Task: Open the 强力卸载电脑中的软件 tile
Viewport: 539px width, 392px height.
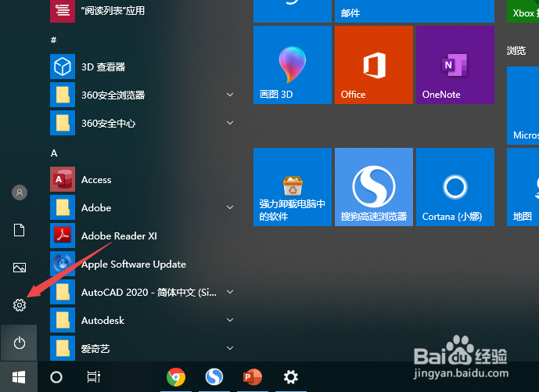Action: pyautogui.click(x=293, y=187)
